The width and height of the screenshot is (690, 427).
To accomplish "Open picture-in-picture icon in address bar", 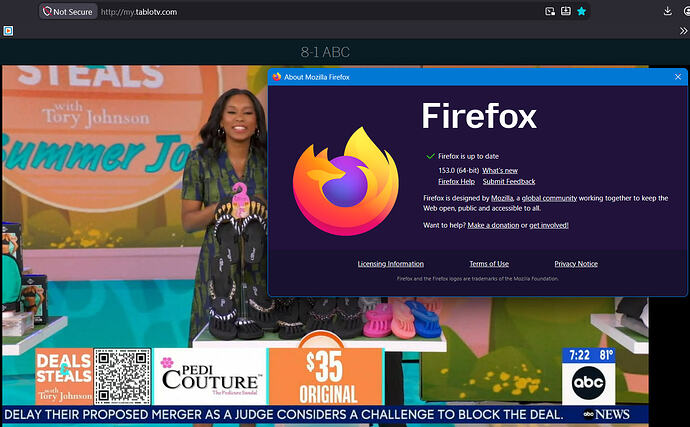I will (550, 11).
